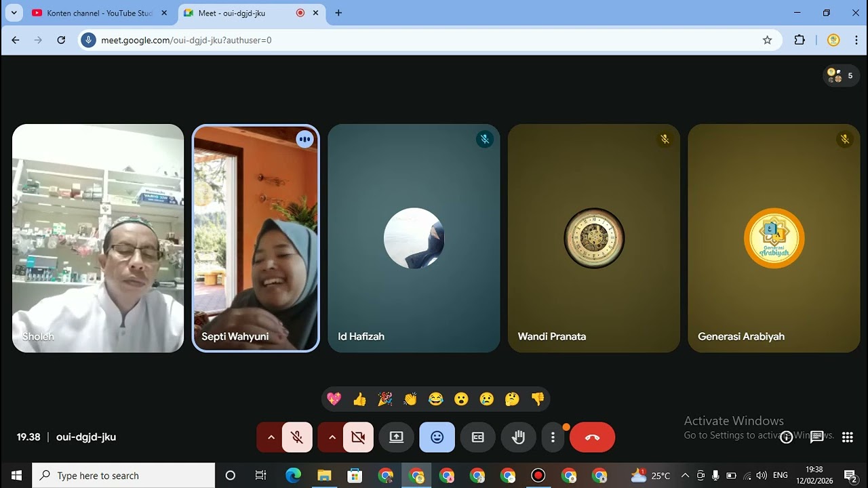Open the activities grid icon
Image resolution: width=868 pixels, height=488 pixels.
pos(848,437)
